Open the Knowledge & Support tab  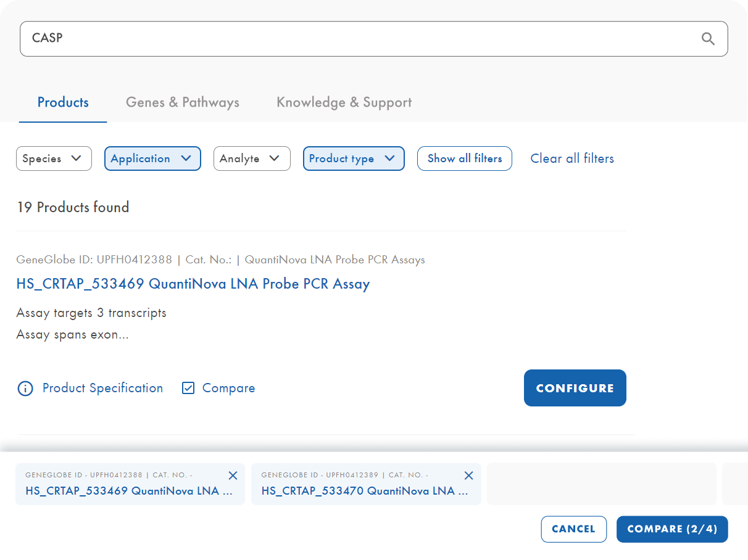click(x=344, y=102)
